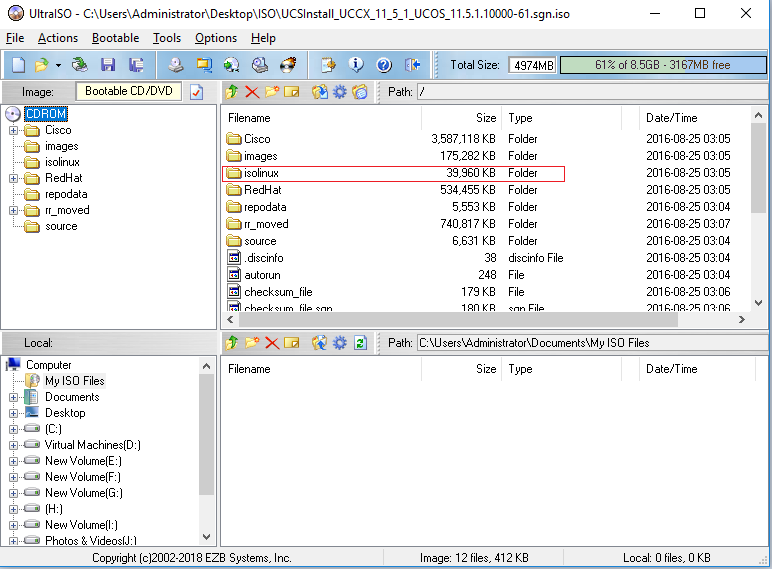Click red X delete icon in image toolbar

(252, 92)
